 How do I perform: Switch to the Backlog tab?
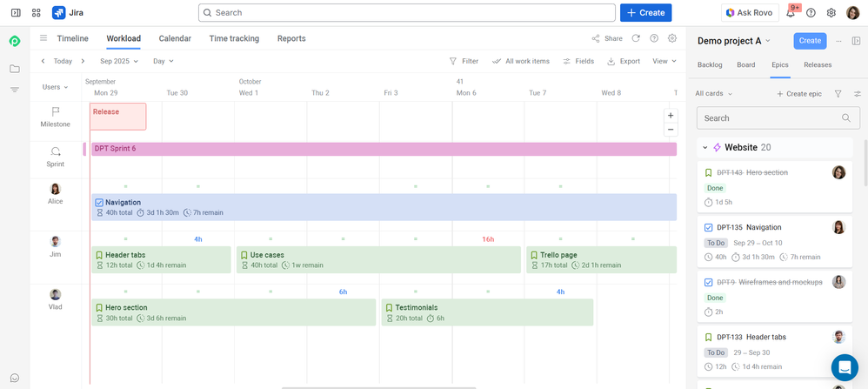[710, 64]
